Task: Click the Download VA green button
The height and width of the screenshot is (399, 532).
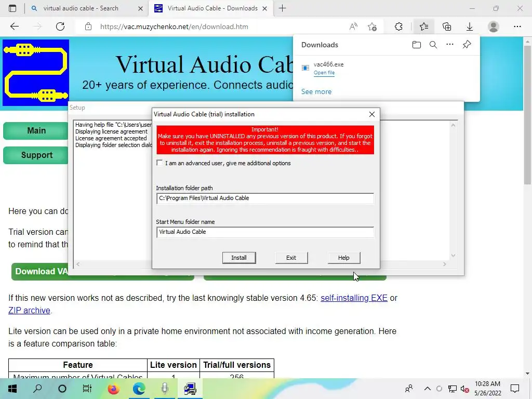Action: 41,271
